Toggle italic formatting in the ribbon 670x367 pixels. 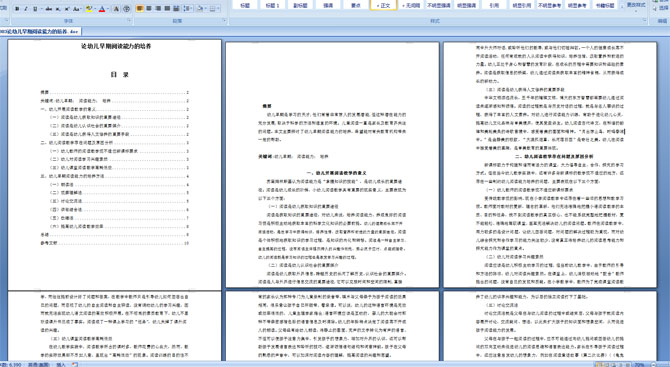coord(26,9)
